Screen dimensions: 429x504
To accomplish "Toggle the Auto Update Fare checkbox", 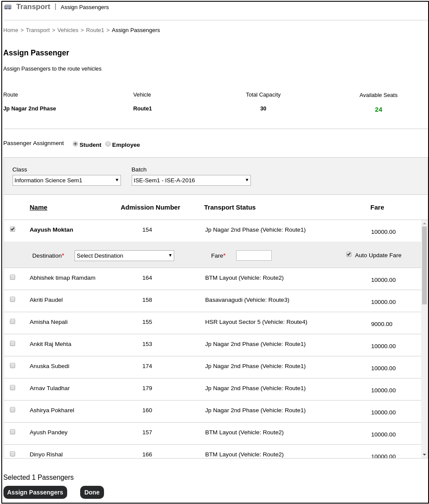I will click(x=349, y=255).
